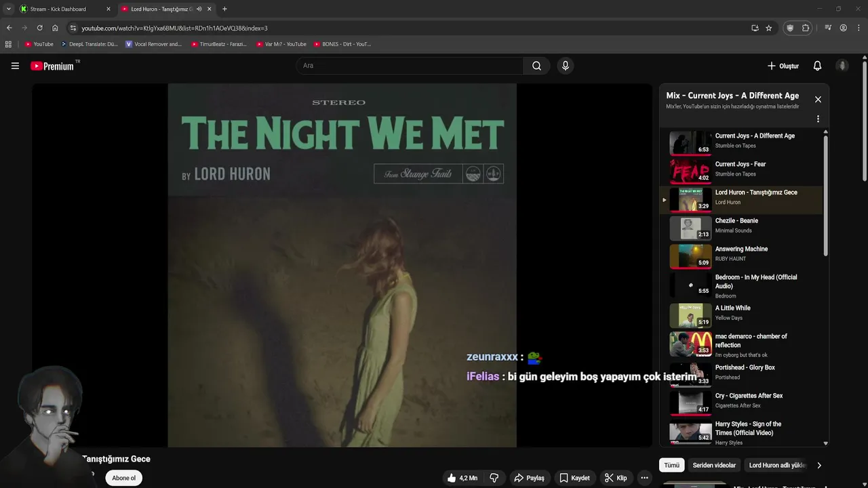
Task: Save the video with Kaydet button
Action: [574, 478]
